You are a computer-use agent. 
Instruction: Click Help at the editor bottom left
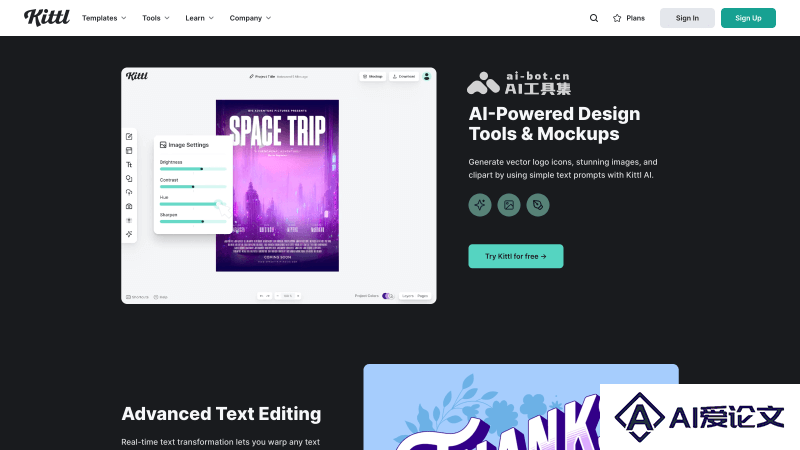tap(161, 297)
